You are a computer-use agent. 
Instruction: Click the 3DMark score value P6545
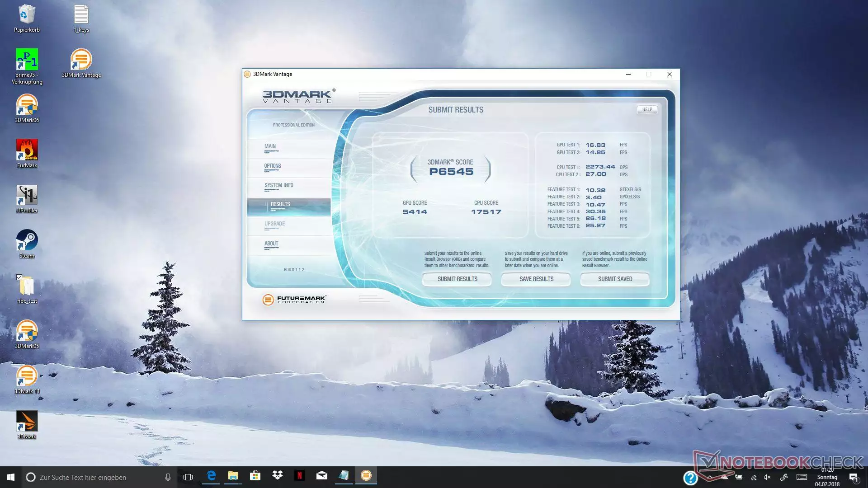(x=451, y=172)
